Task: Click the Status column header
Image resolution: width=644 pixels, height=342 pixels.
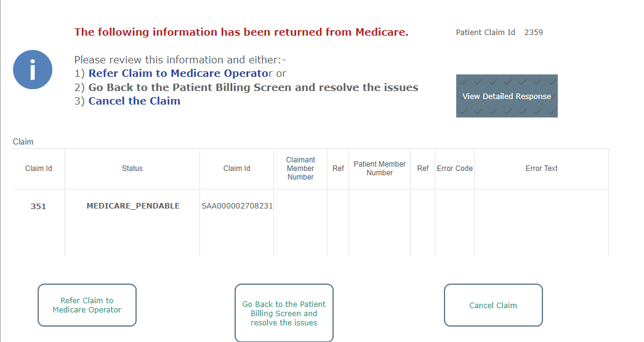Action: (132, 169)
